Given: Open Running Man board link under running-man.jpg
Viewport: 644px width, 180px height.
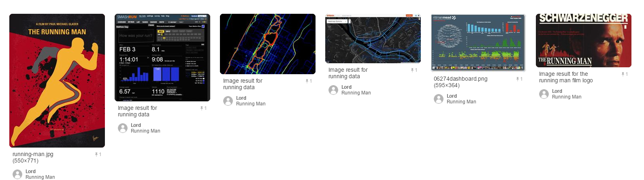Looking at the screenshot, I should point(40,177).
